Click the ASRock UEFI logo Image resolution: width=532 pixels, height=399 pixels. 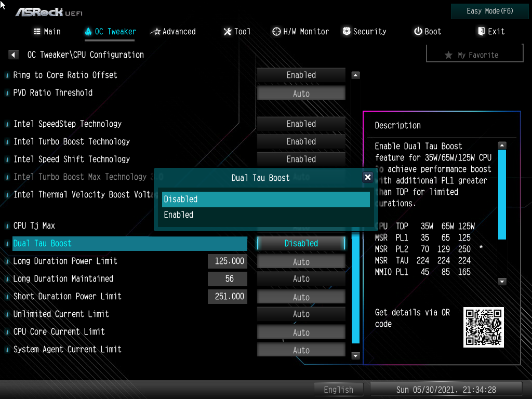point(49,12)
